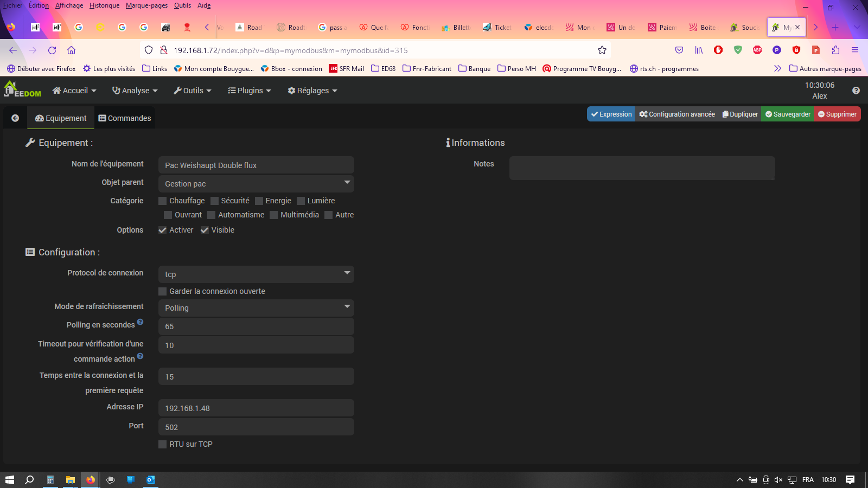868x488 pixels.
Task: Click into the Adresse IP field
Action: [256, 408]
